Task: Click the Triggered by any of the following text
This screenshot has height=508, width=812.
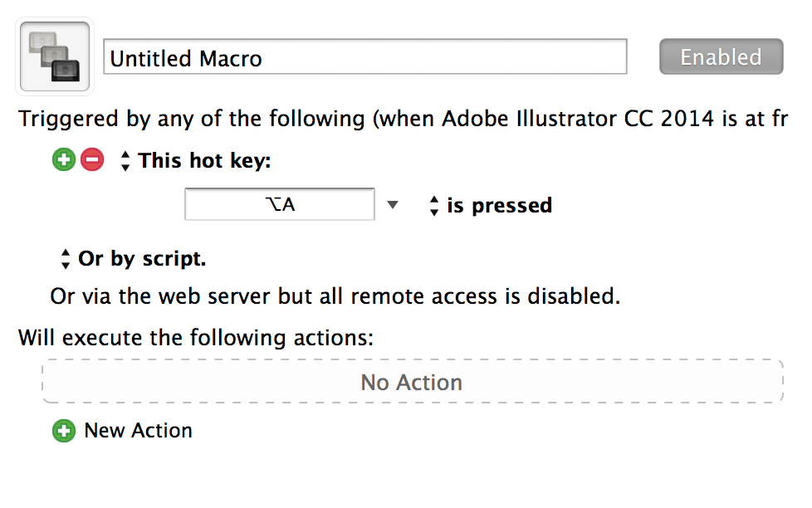Action: [192, 119]
